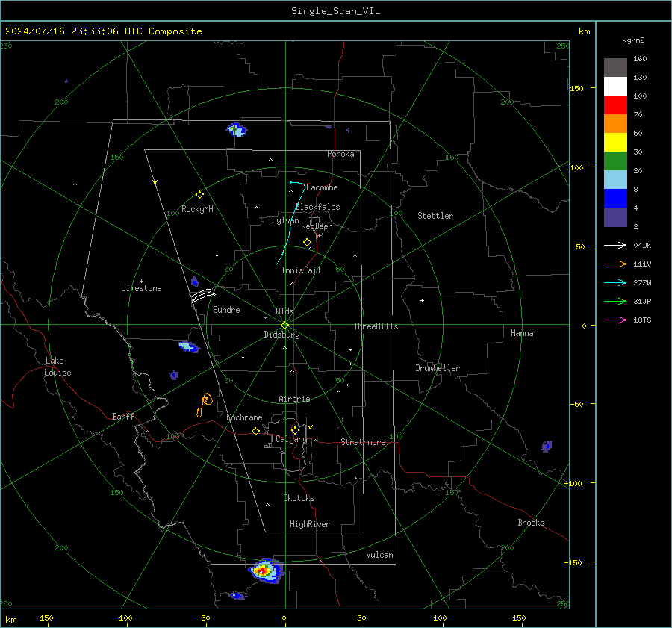Click the Banff town label
Screen dimensions: 672x628
coord(123,417)
